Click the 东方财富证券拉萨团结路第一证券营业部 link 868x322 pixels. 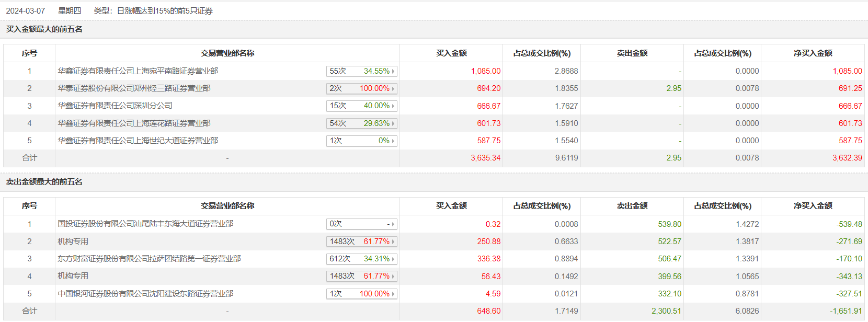(x=149, y=259)
